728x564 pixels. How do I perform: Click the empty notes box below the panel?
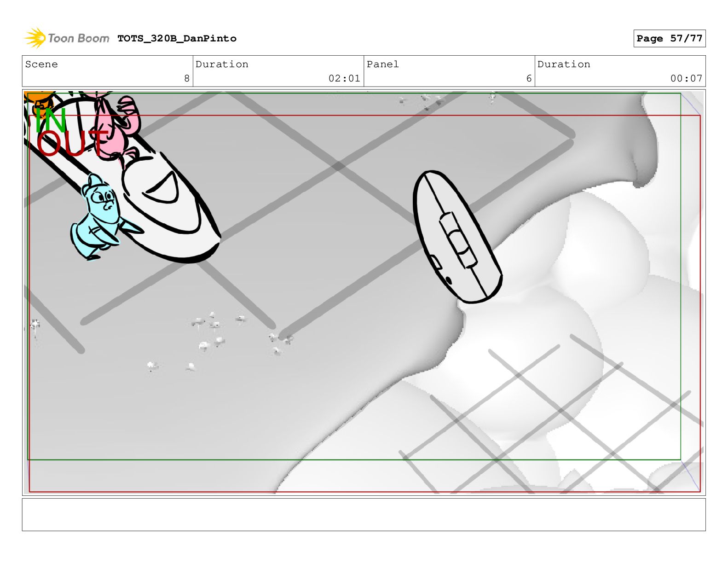[x=364, y=515]
